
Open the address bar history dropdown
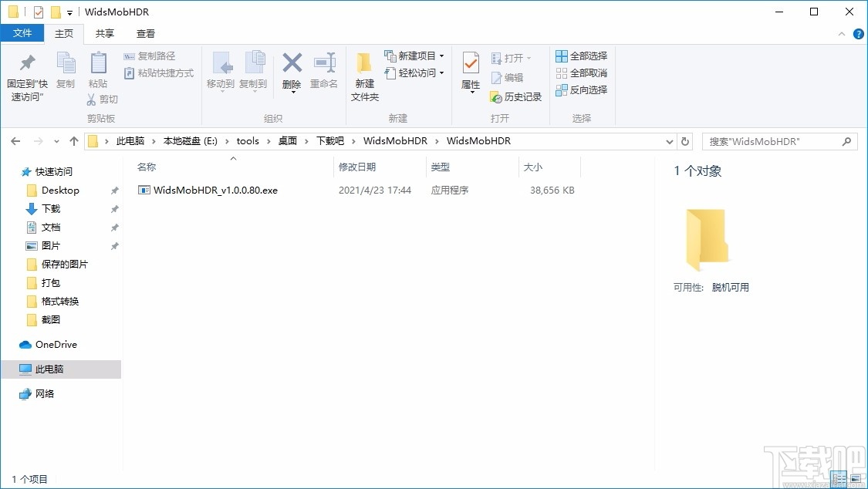coord(669,141)
